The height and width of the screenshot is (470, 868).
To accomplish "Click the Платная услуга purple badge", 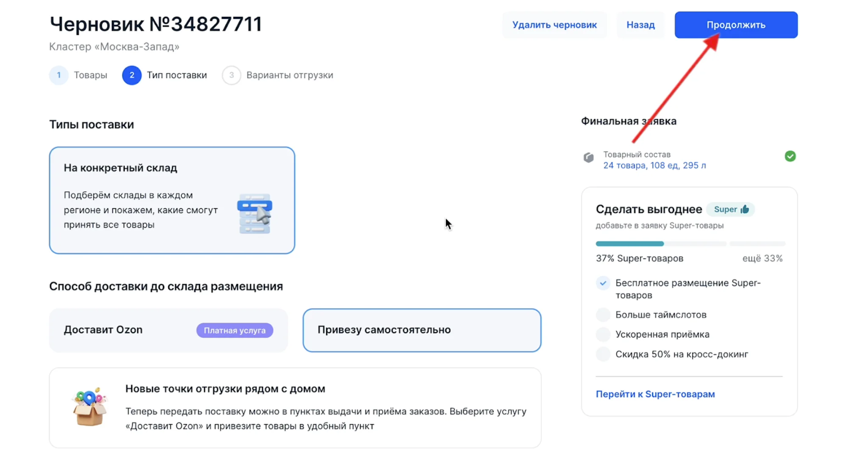I will (235, 330).
